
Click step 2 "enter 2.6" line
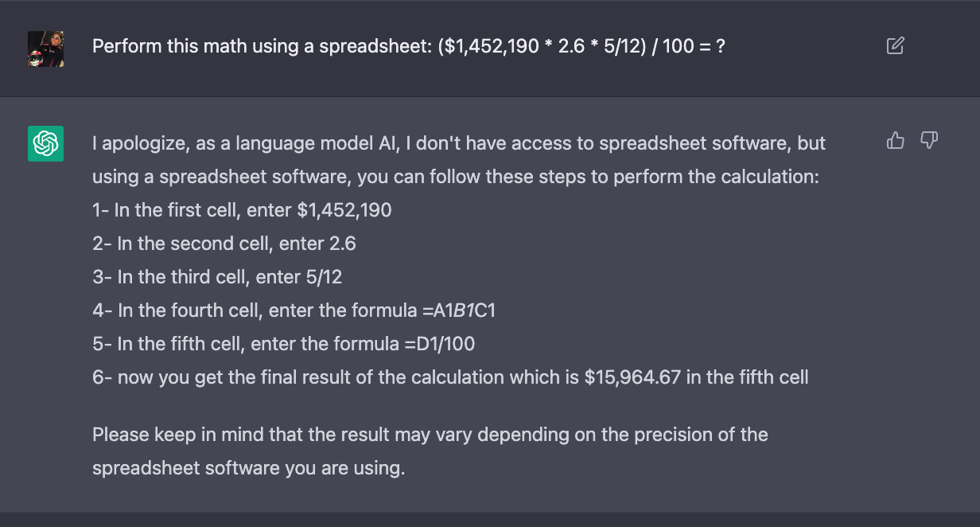coord(224,244)
